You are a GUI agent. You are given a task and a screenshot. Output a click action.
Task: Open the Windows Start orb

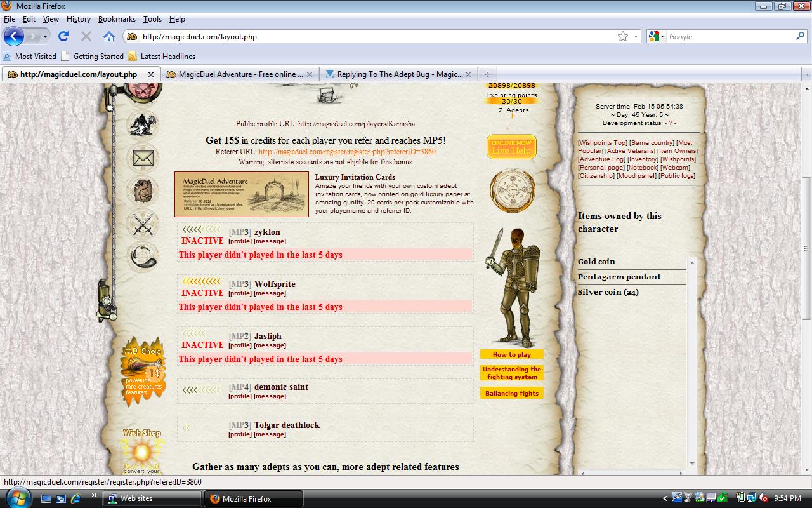18,498
